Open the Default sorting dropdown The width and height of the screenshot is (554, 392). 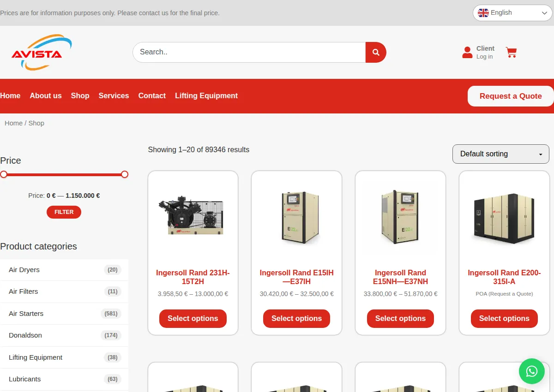pos(501,154)
